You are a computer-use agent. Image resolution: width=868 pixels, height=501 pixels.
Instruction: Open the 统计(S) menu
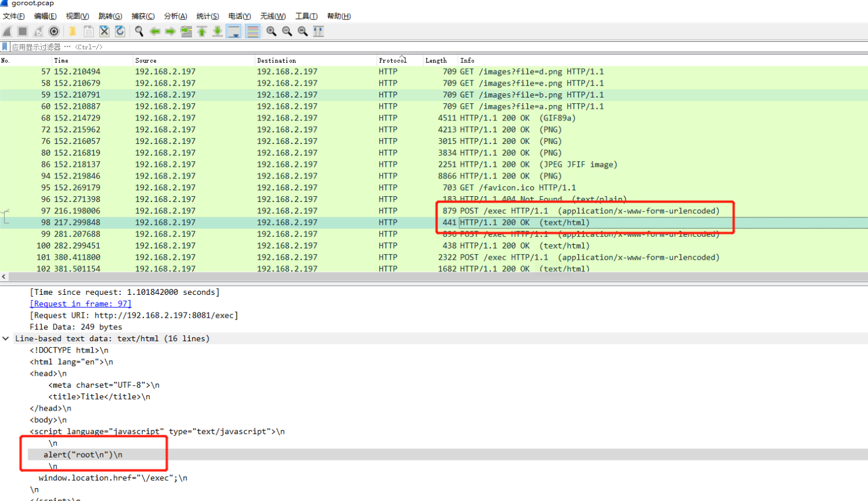coord(208,16)
